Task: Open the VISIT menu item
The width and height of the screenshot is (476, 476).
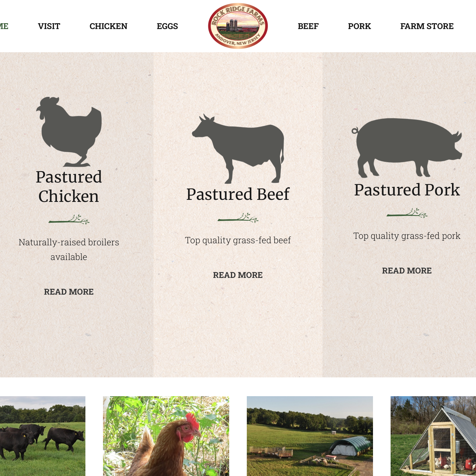Action: tap(49, 26)
